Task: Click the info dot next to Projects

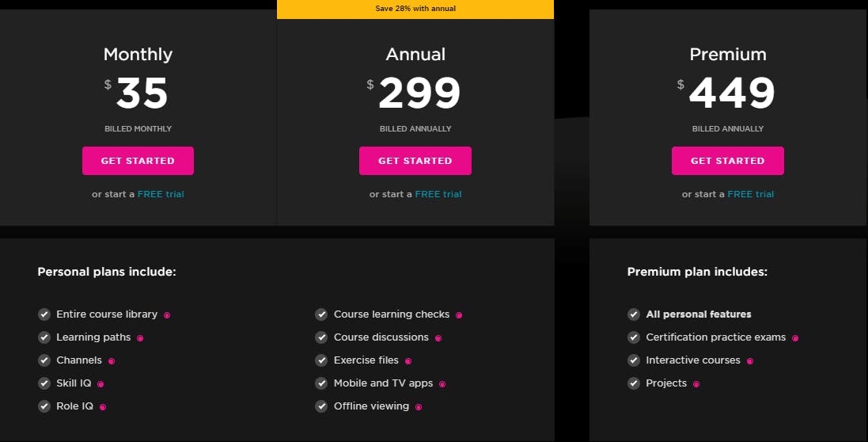Action: click(696, 384)
